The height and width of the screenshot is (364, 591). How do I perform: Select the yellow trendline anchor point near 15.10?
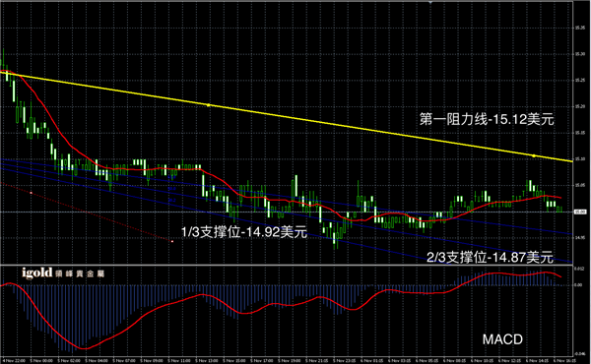click(x=534, y=155)
